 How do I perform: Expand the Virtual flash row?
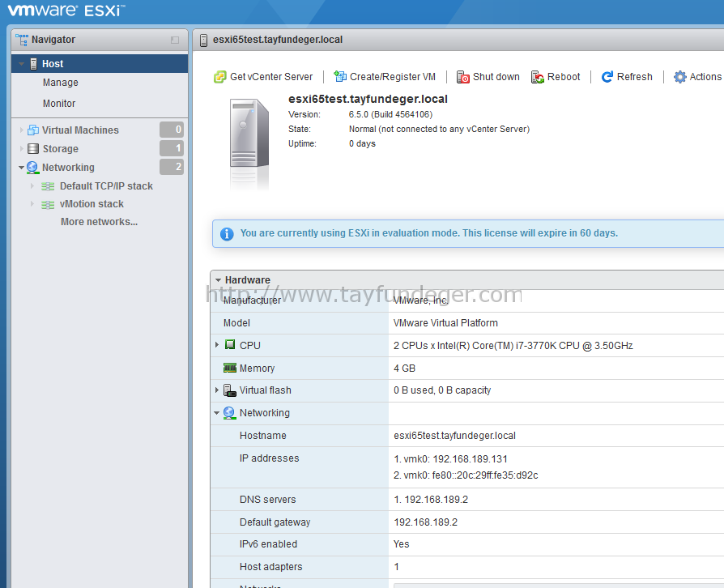pyautogui.click(x=217, y=390)
